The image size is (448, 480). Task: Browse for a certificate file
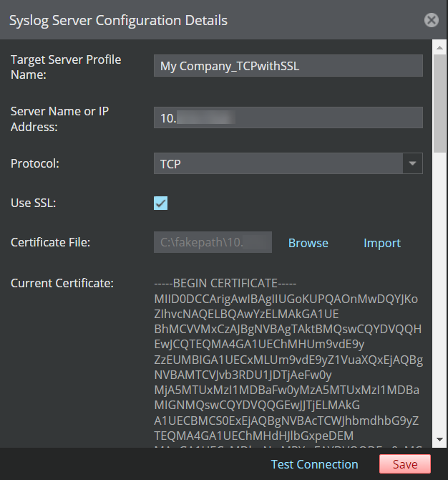coord(308,243)
